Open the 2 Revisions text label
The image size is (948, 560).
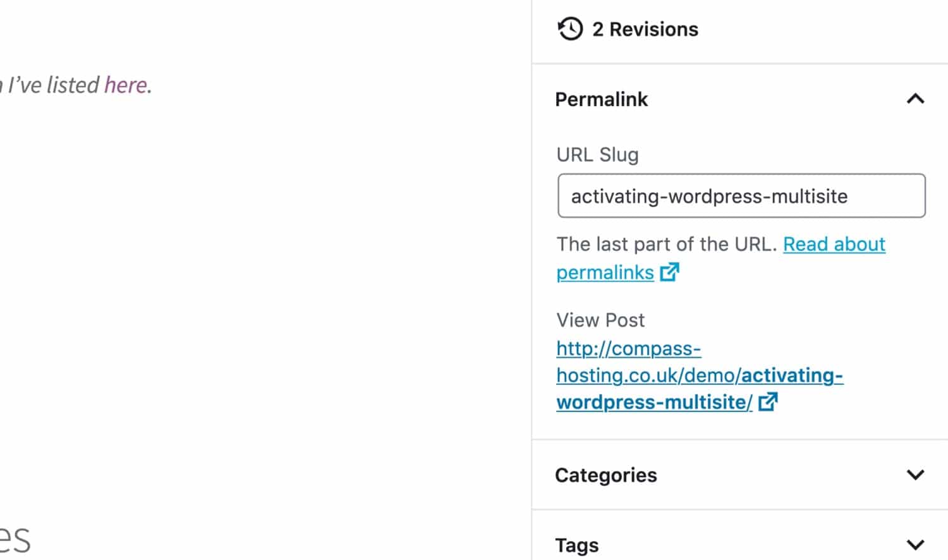[x=645, y=29]
